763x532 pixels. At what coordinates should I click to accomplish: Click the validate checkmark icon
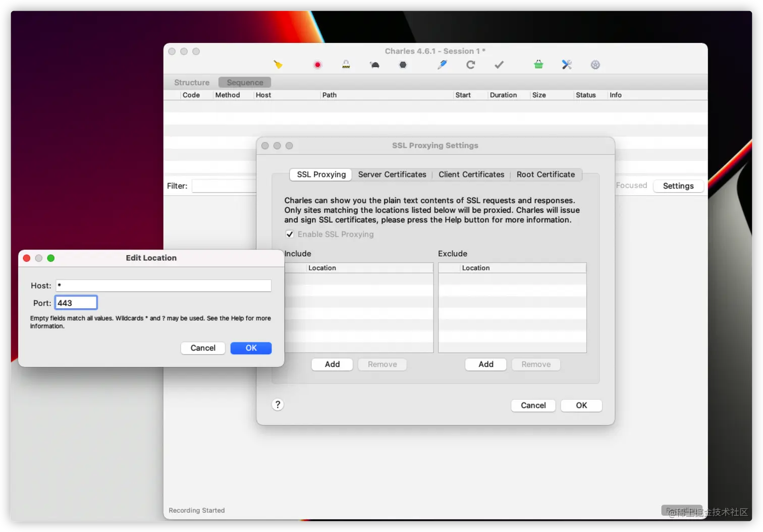coord(499,65)
